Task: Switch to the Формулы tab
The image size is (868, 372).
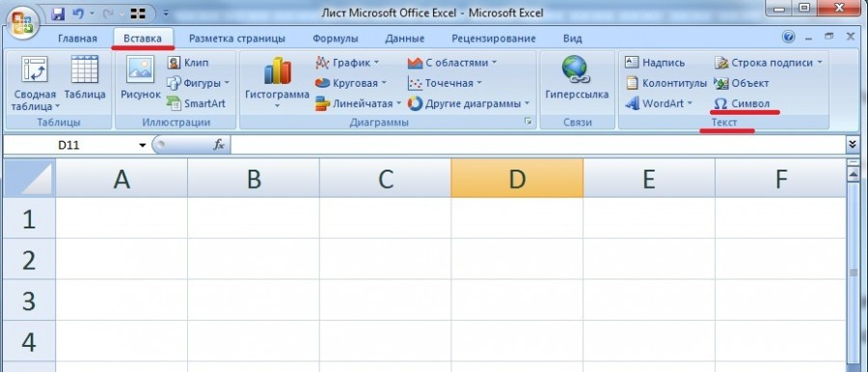Action: click(335, 39)
